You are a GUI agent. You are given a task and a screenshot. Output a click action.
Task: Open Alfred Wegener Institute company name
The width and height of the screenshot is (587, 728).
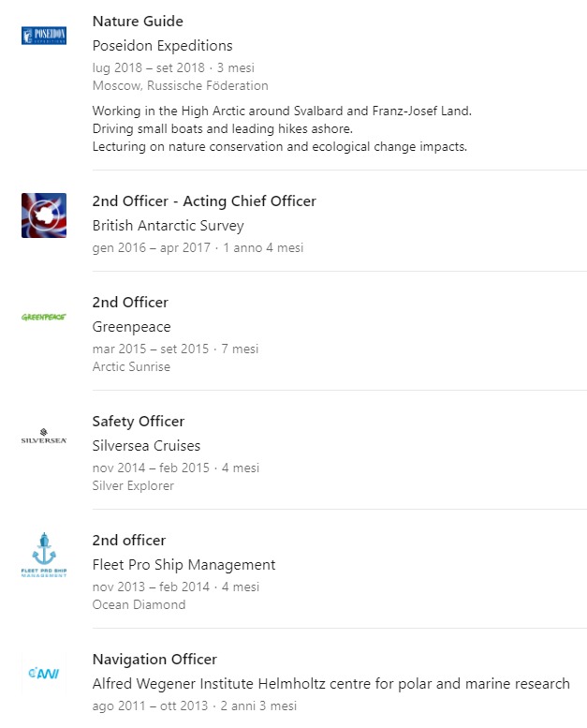click(330, 684)
